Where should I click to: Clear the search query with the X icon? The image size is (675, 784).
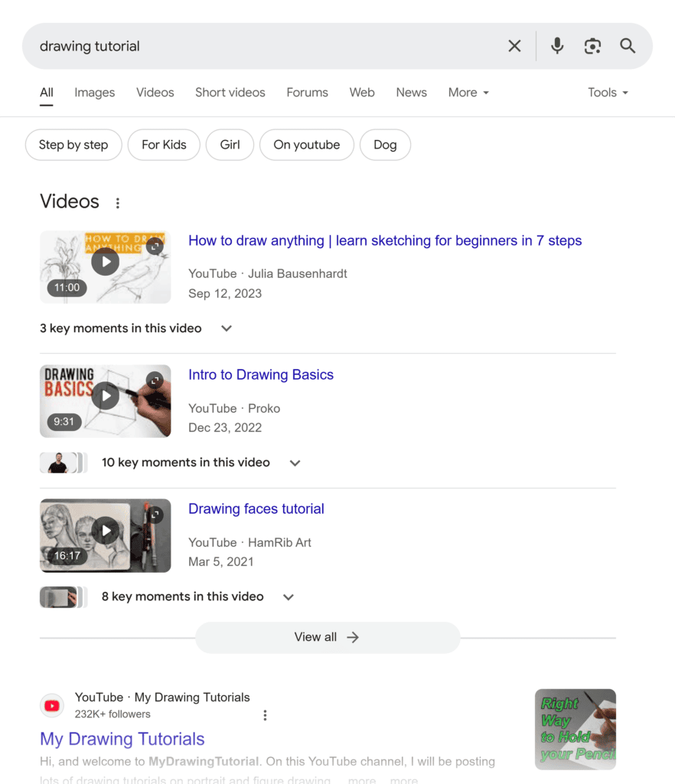click(514, 45)
